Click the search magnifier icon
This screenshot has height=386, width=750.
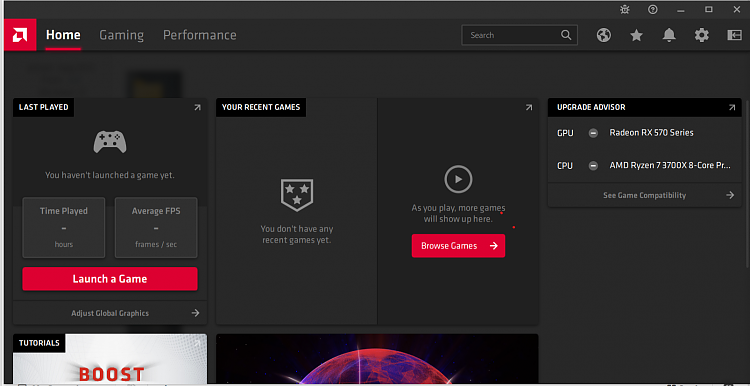566,35
